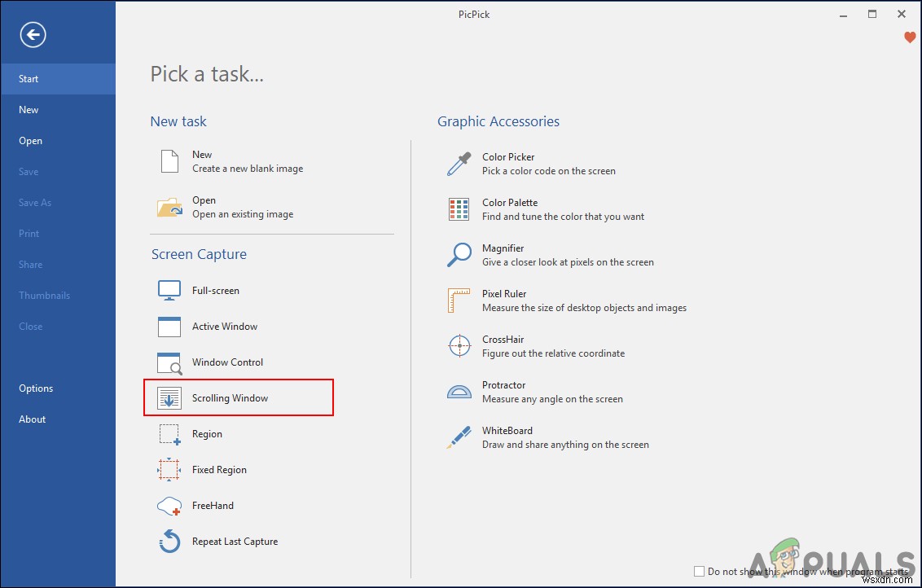Start a FreeHand capture
Screen dimensions: 922x588
[x=213, y=505]
